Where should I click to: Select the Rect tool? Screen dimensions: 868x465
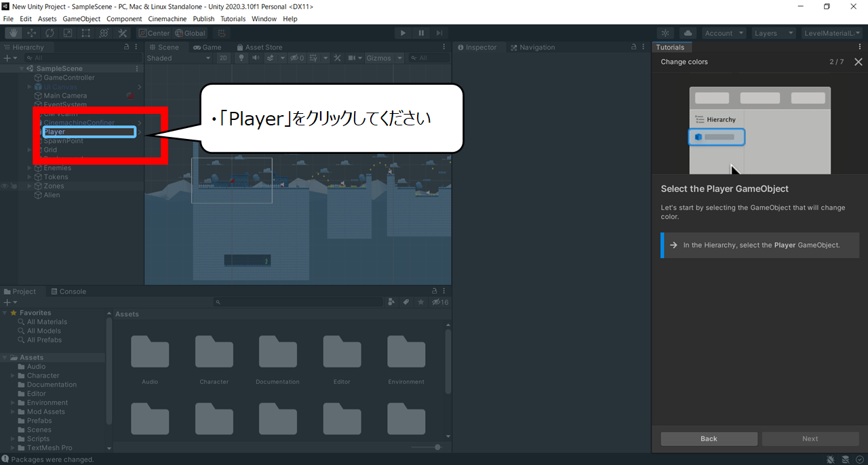[x=86, y=33]
